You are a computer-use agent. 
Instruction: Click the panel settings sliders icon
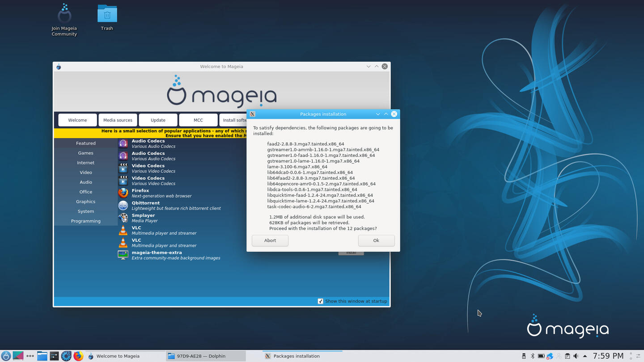point(638,356)
